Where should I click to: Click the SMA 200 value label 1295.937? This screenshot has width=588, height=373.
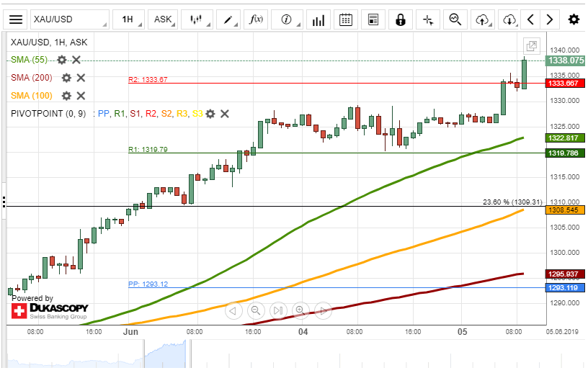[x=565, y=274]
